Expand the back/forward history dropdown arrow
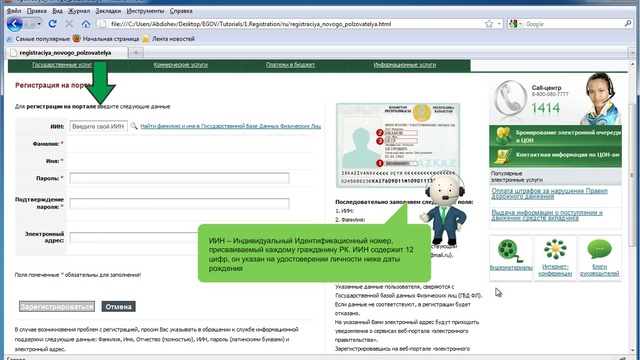 pos(39,24)
